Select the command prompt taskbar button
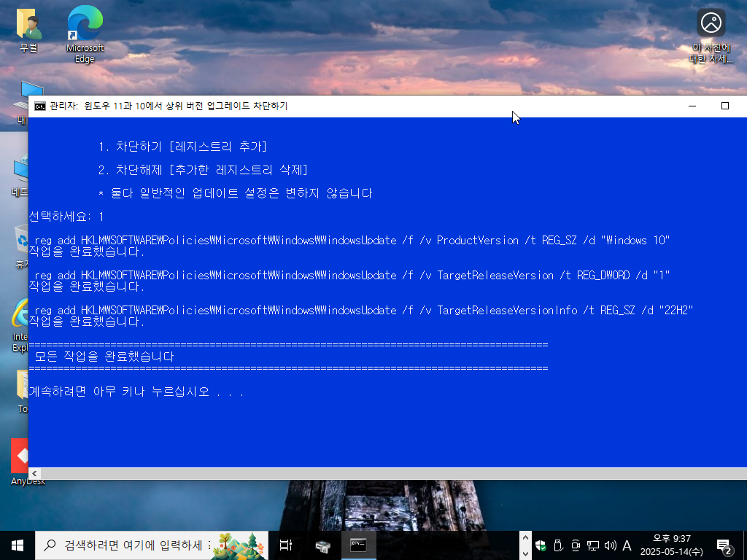Image resolution: width=747 pixels, height=560 pixels. (358, 545)
